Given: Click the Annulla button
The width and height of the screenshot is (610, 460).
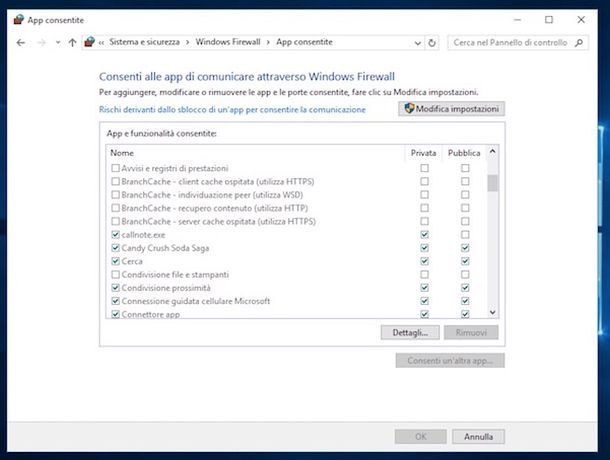Looking at the screenshot, I should point(479,437).
